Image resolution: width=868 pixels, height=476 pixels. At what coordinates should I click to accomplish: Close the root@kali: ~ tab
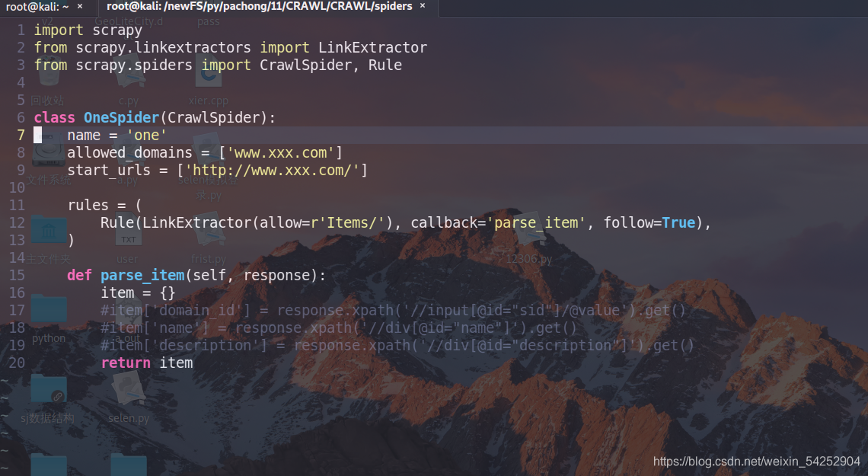tap(80, 7)
